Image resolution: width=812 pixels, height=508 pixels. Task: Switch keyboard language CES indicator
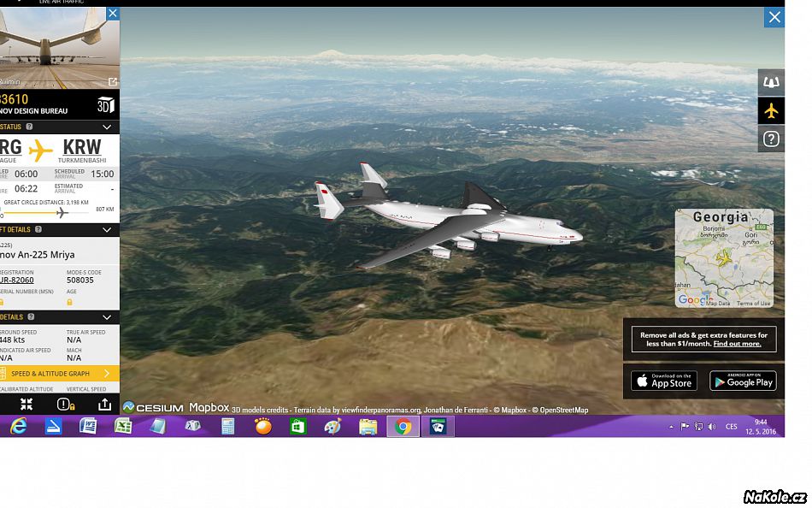coord(731,427)
